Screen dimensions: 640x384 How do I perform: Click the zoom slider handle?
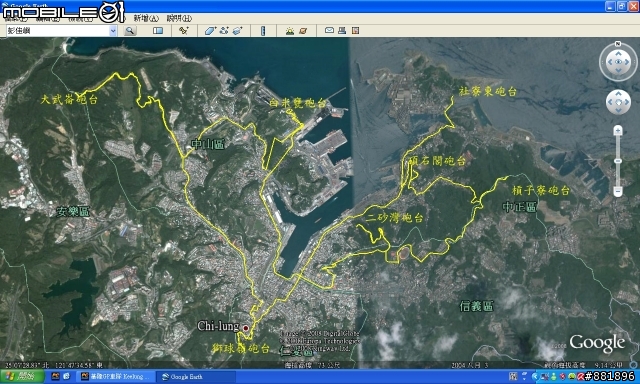coord(618,161)
